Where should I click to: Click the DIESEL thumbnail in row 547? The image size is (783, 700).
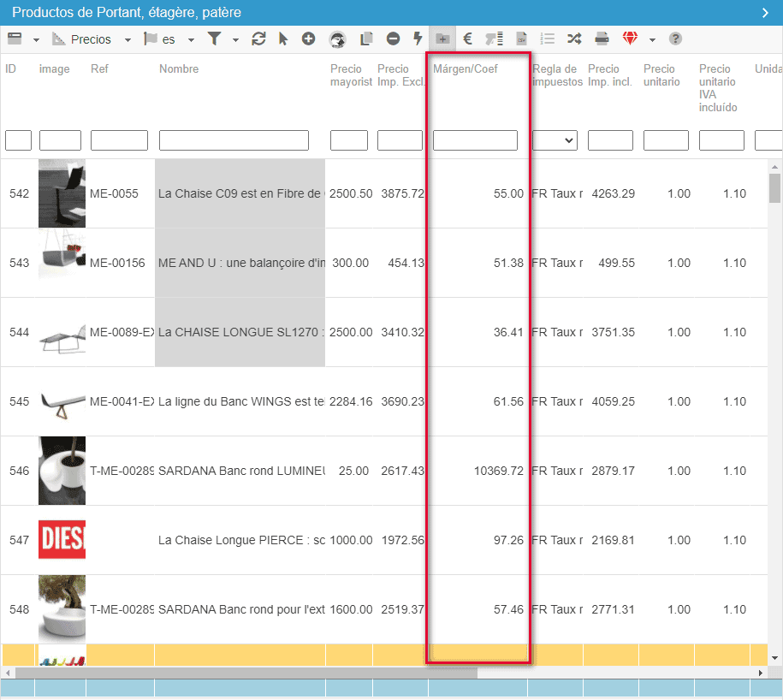pyautogui.click(x=62, y=540)
